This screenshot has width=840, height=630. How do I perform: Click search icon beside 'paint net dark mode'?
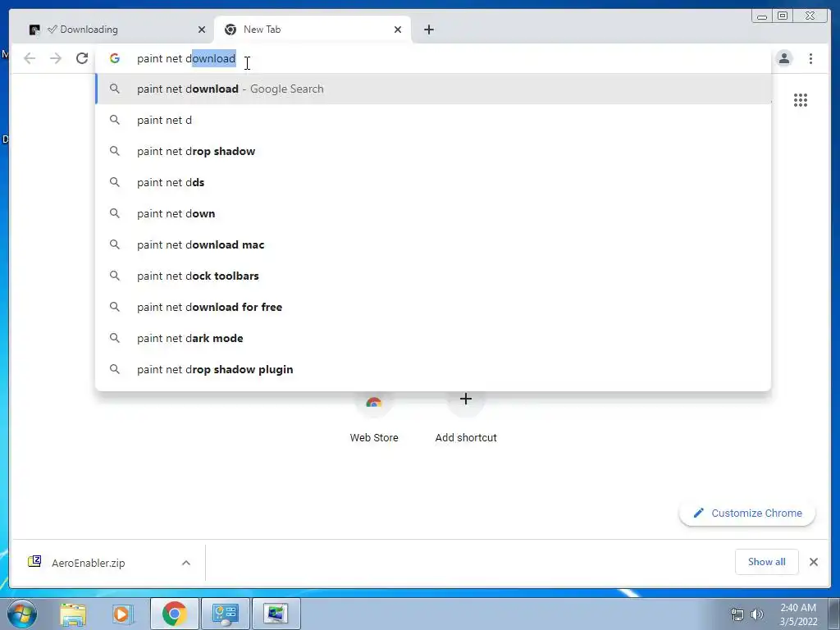[115, 338]
